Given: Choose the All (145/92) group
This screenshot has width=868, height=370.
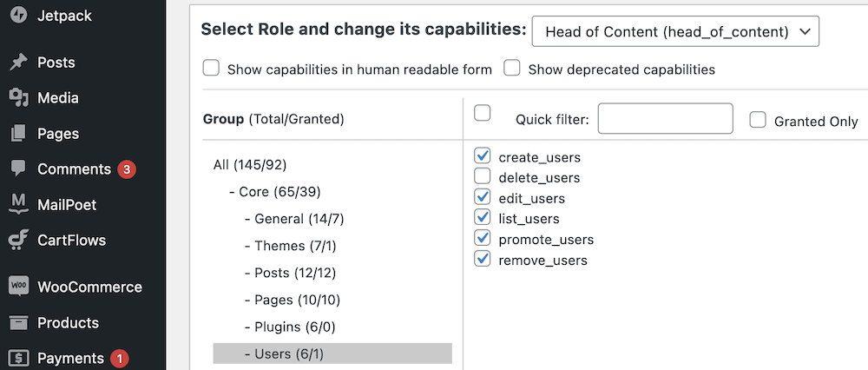Looking at the screenshot, I should [x=250, y=164].
